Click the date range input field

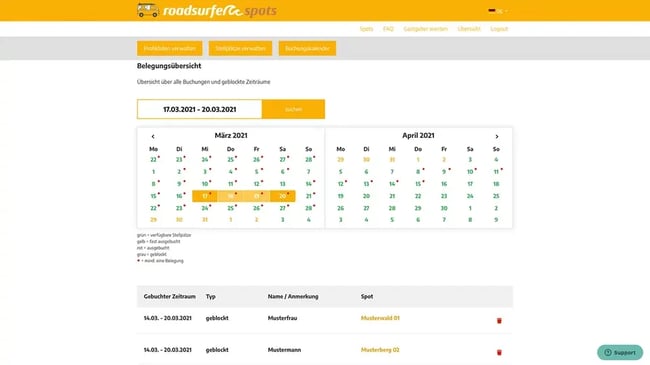(x=199, y=109)
